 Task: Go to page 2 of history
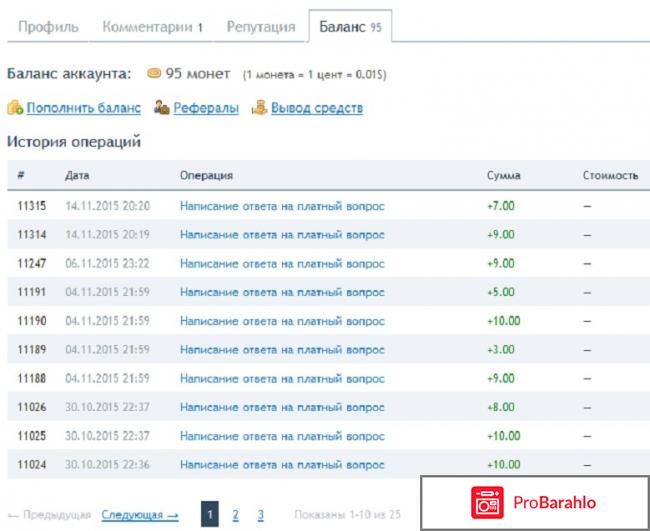[x=236, y=515]
